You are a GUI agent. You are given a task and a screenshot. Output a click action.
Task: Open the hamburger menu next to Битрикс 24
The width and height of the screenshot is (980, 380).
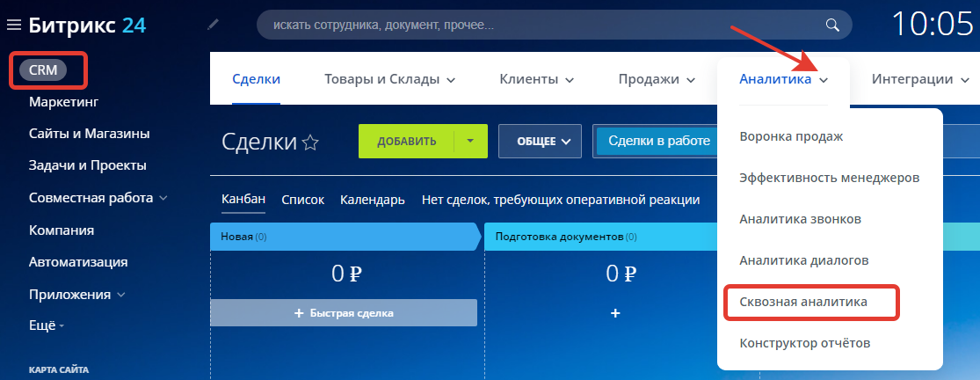click(14, 25)
